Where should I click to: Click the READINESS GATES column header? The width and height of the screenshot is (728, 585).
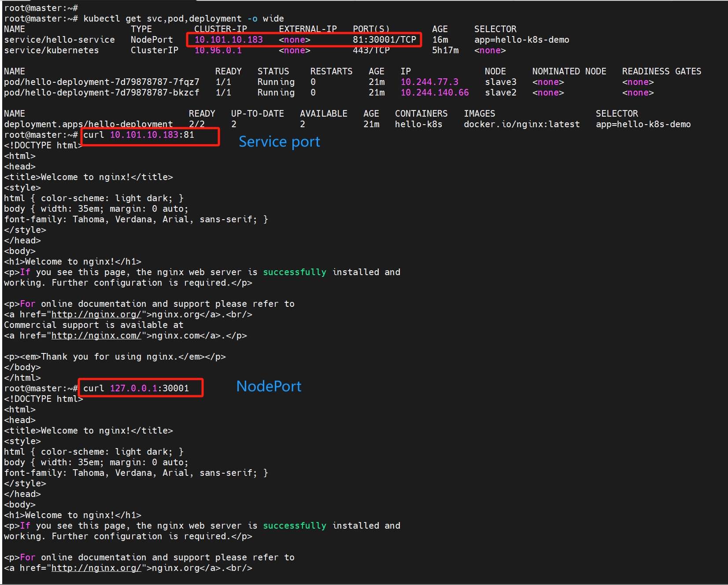click(x=662, y=71)
